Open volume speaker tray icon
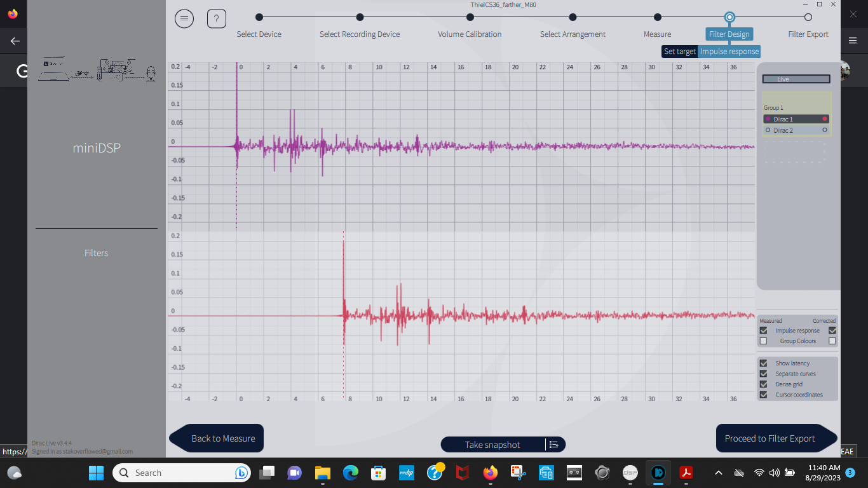Viewport: 868px width, 488px height. tap(774, 473)
